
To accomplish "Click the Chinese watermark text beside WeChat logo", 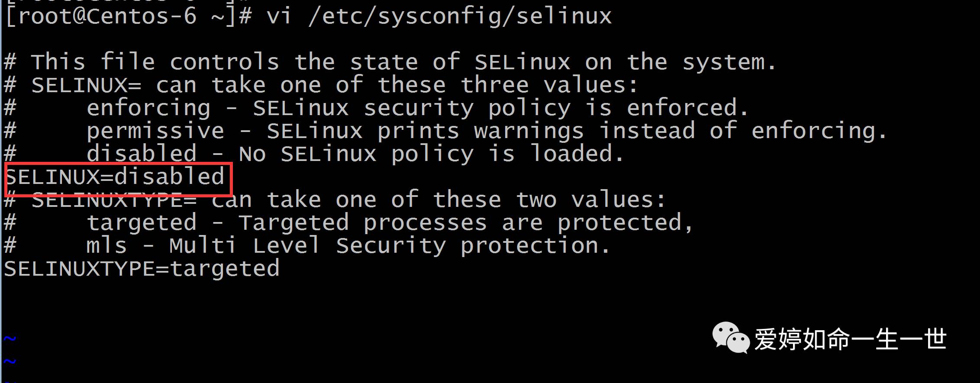I will pyautogui.click(x=850, y=339).
